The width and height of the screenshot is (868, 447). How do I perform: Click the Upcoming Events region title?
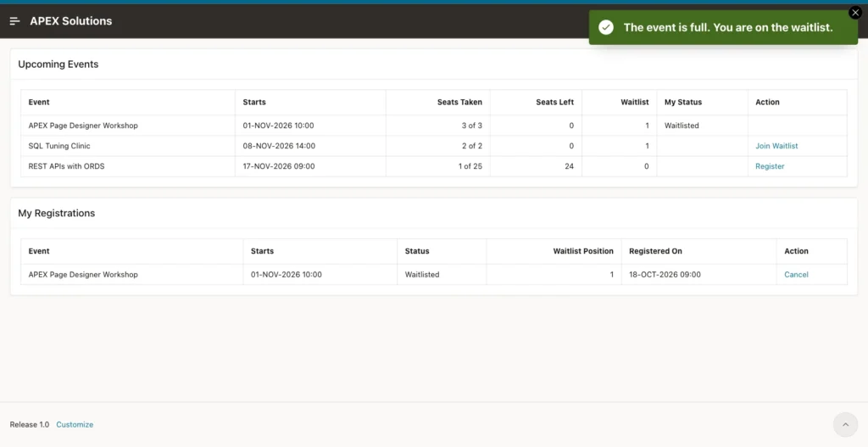coord(58,64)
